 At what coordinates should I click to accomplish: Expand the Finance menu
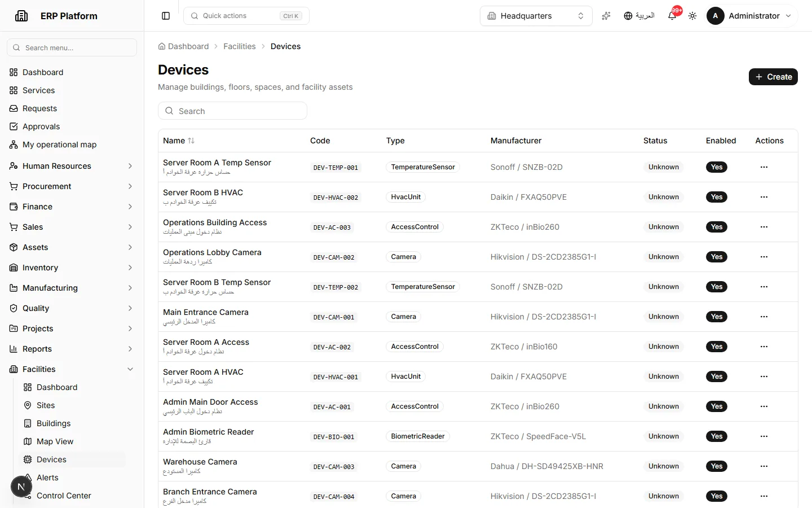72,207
